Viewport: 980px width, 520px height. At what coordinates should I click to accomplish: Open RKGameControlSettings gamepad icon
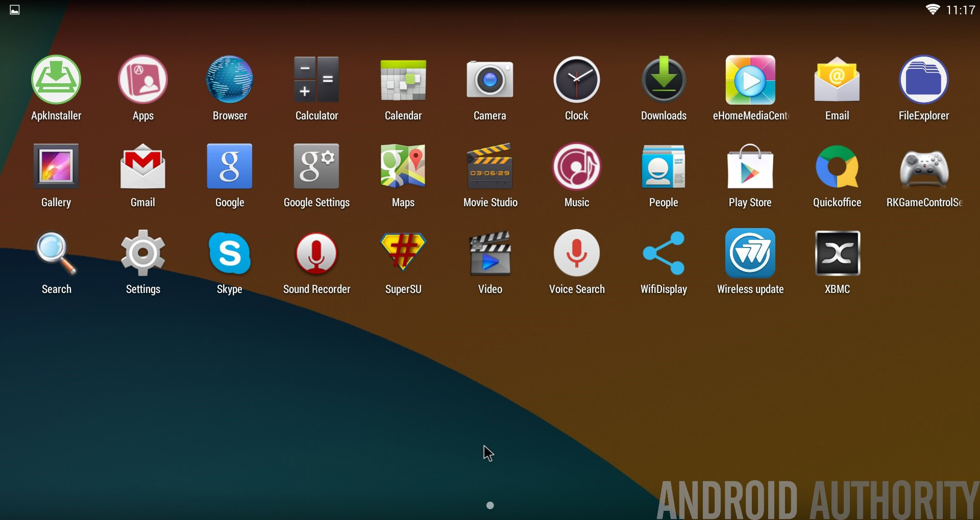pyautogui.click(x=924, y=167)
